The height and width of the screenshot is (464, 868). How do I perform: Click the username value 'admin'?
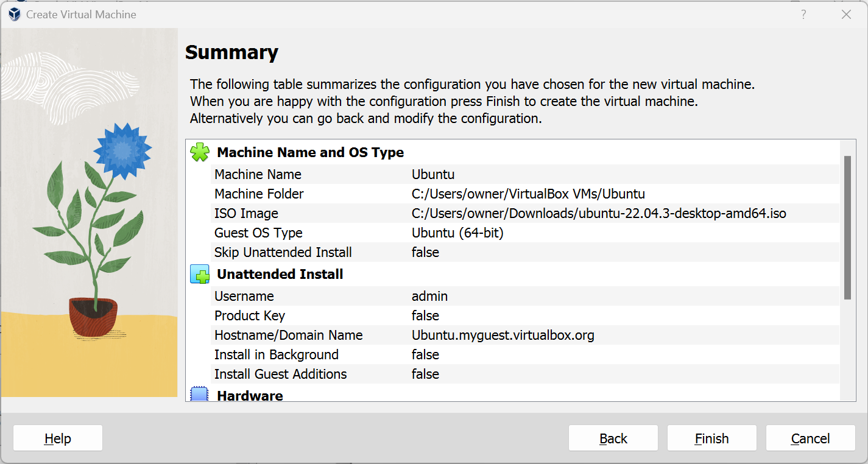point(429,296)
